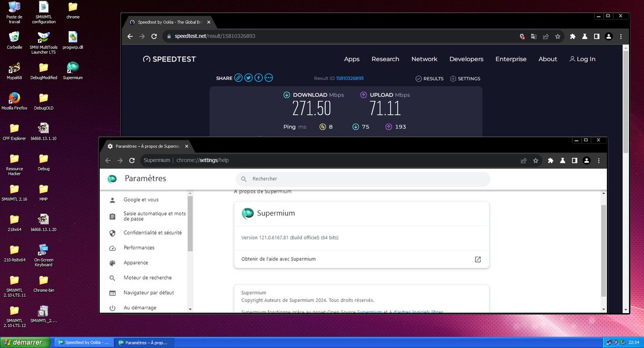
Task: Open the three-dot menu in Settings window
Action: 599,160
